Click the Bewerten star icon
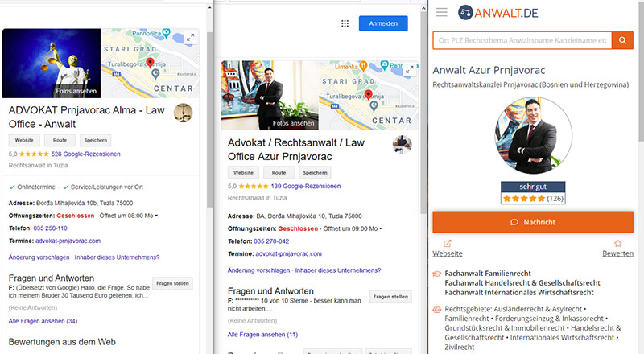Image resolution: width=644 pixels, height=354 pixels. pos(617,244)
